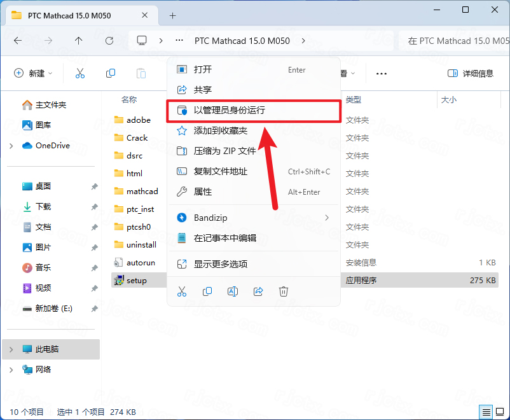Open the See more options ellipsis in toolbar
This screenshot has width=510, height=420.
click(x=381, y=73)
